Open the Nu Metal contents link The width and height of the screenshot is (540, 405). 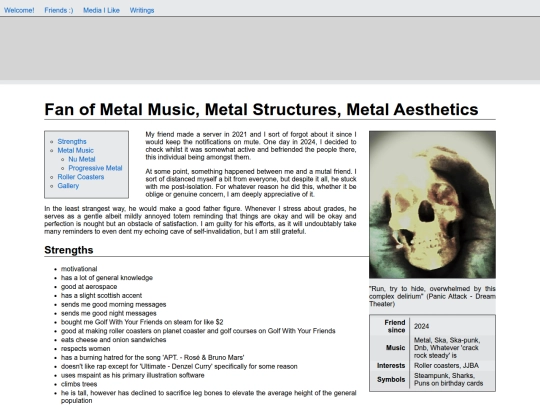tap(82, 159)
